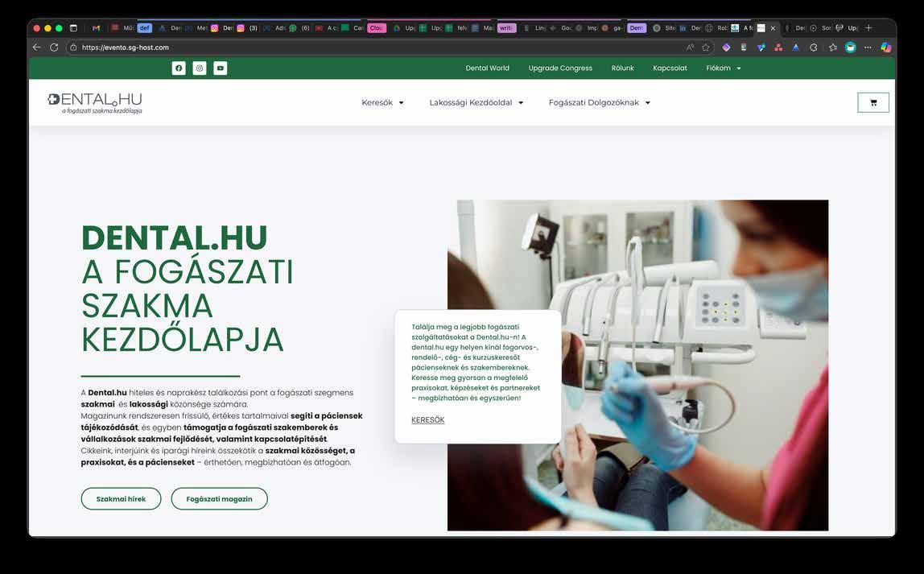
Task: Expand the Fogászati Dolgozóknak dropdown
Action: (x=600, y=102)
